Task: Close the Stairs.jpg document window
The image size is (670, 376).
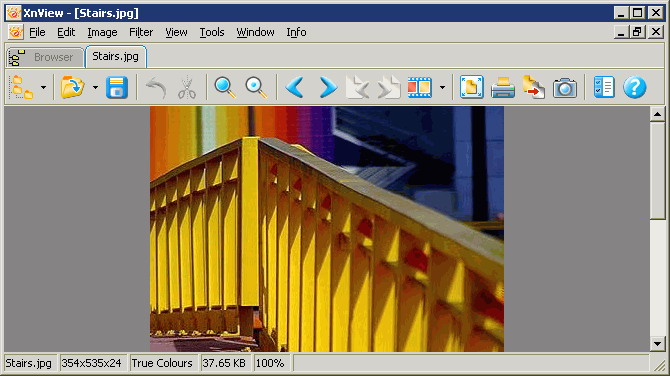Action: [656, 32]
